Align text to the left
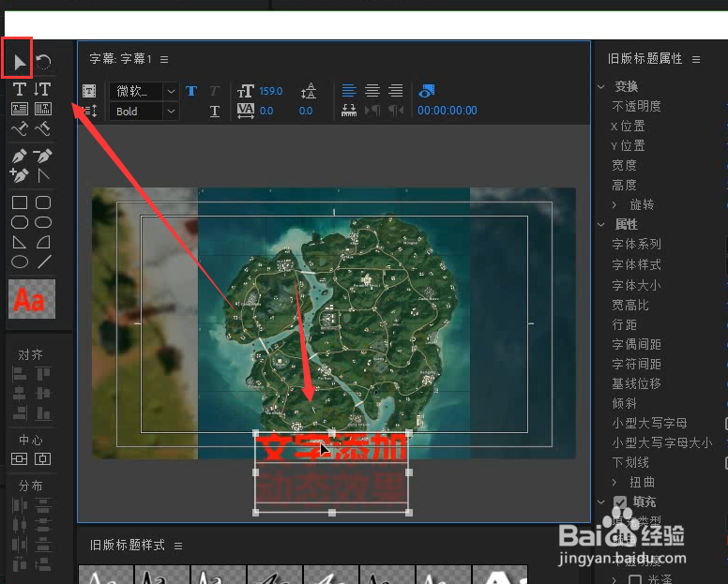The image size is (728, 584). pos(349,90)
